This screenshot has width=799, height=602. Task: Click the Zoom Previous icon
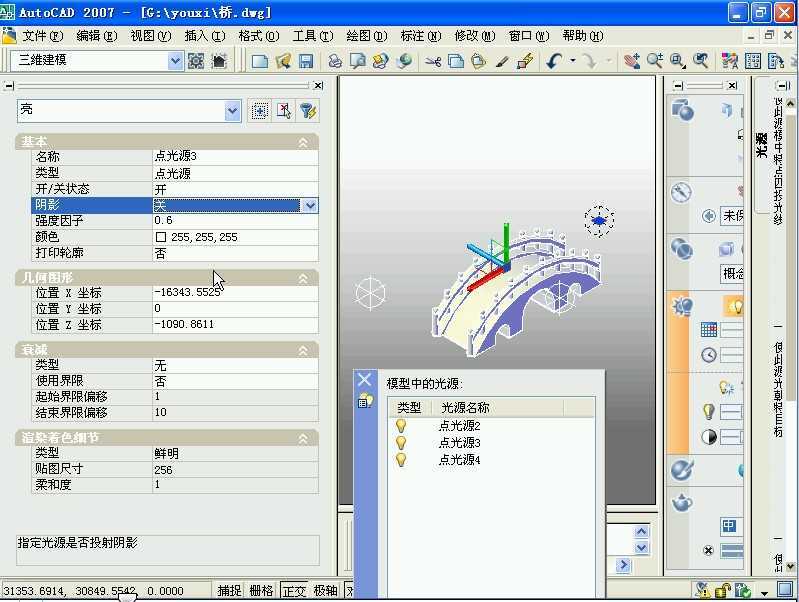701,61
